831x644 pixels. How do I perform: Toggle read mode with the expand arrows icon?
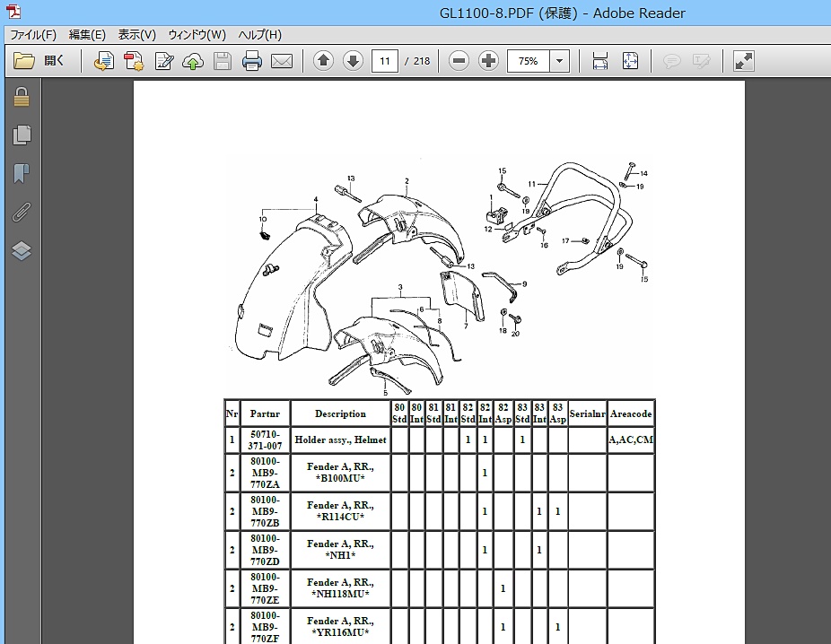tap(743, 61)
